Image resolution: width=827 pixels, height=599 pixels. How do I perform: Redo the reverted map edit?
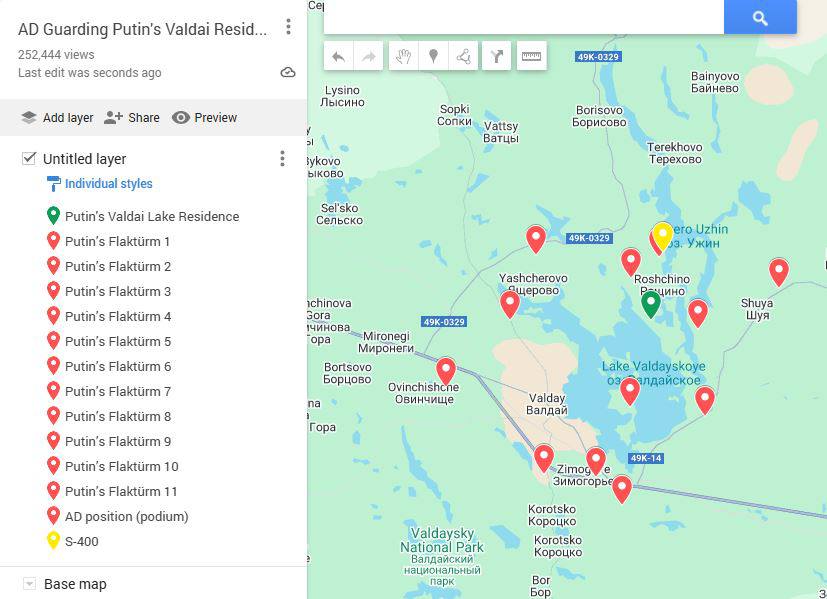pyautogui.click(x=369, y=56)
